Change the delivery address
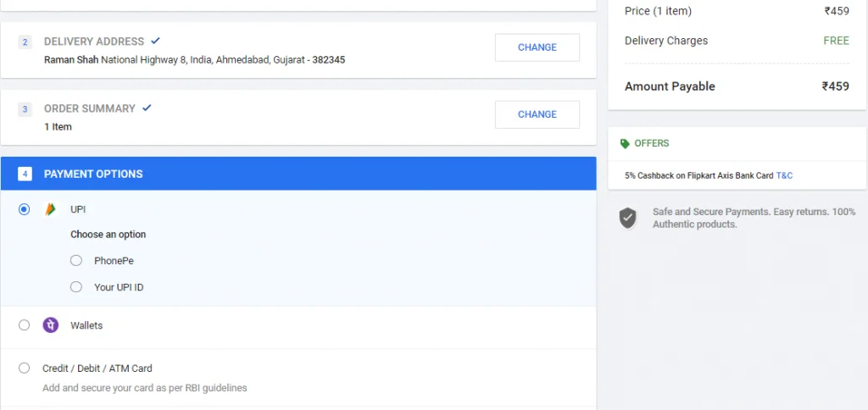 point(537,47)
